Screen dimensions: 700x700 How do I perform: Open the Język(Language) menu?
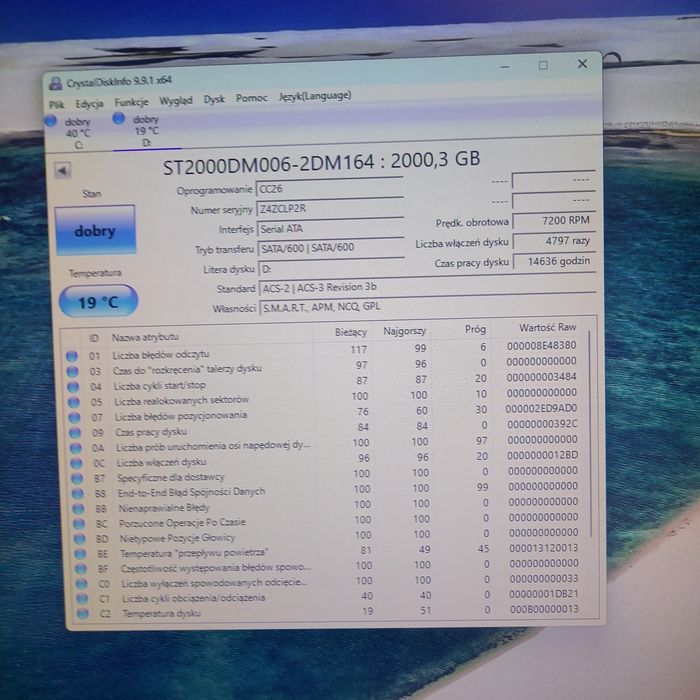pos(315,96)
